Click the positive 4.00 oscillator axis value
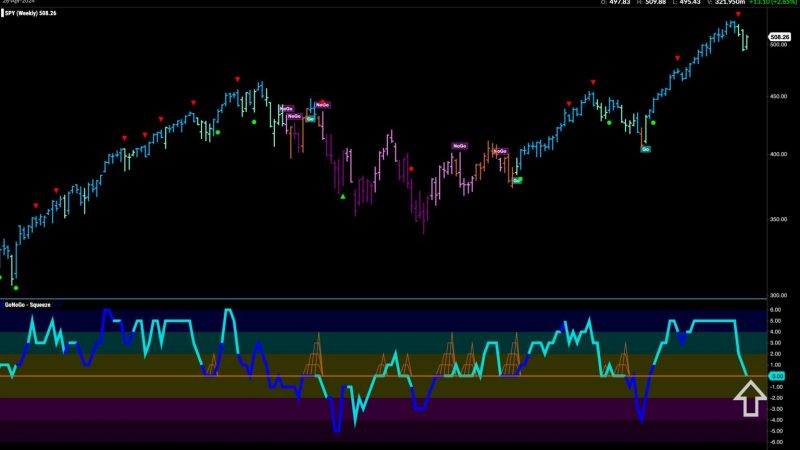800x450 pixels. (776, 332)
